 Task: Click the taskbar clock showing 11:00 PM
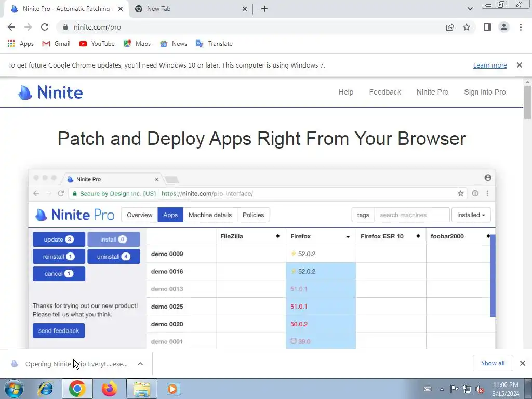(x=506, y=389)
